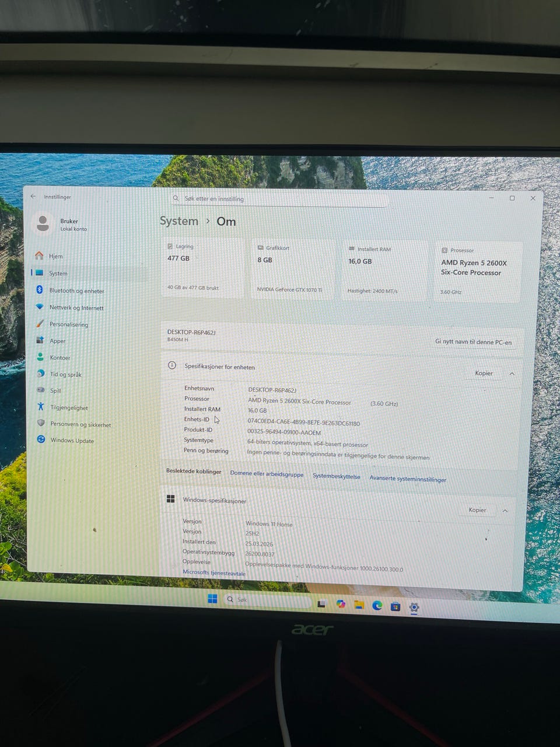Click the back arrow in Innstillinger
This screenshot has width=560, height=747.
coord(33,197)
